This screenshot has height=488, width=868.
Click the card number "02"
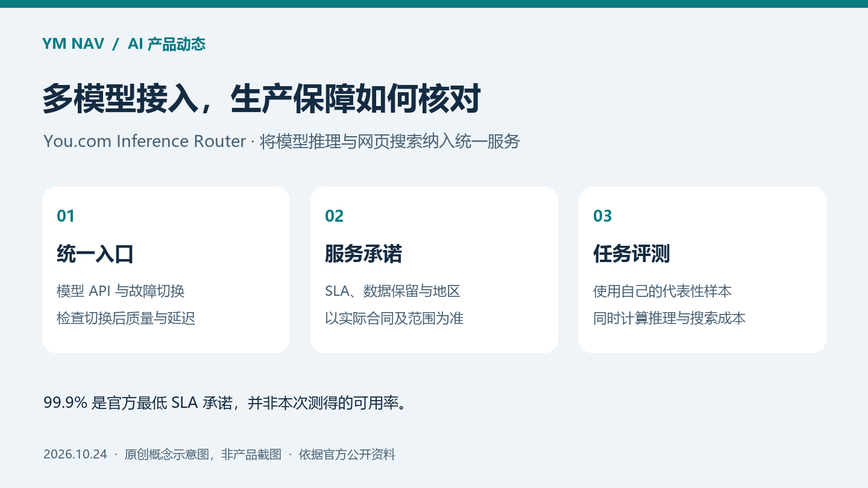(335, 216)
